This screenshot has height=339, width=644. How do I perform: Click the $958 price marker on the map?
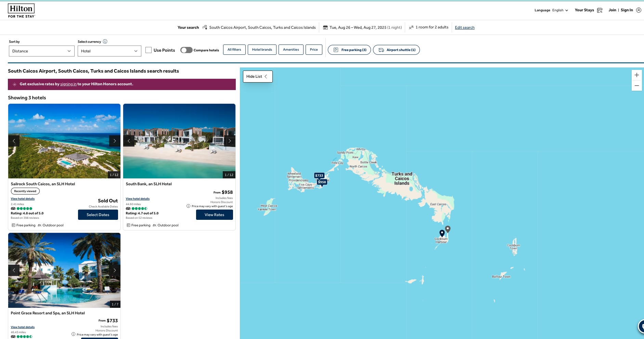(x=322, y=182)
